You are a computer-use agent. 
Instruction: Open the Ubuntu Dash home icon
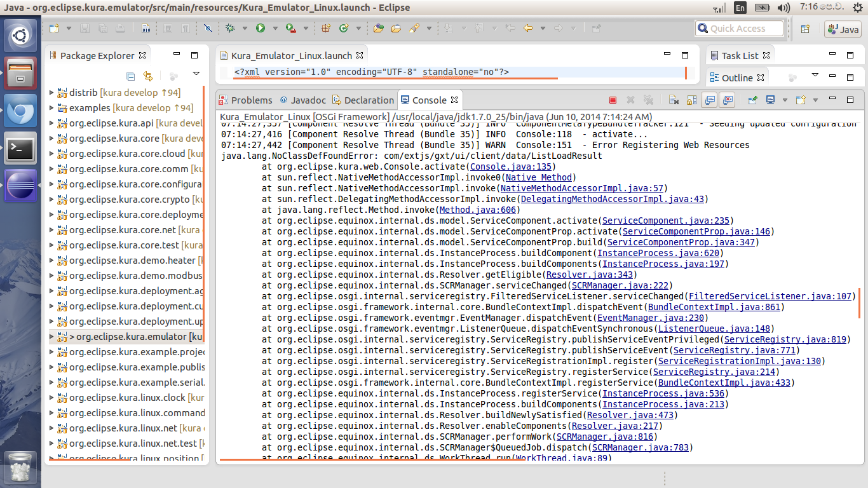click(20, 35)
